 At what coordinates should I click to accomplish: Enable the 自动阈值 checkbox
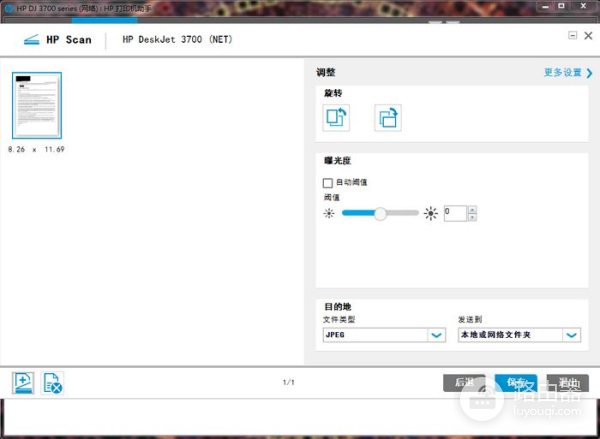[327, 183]
